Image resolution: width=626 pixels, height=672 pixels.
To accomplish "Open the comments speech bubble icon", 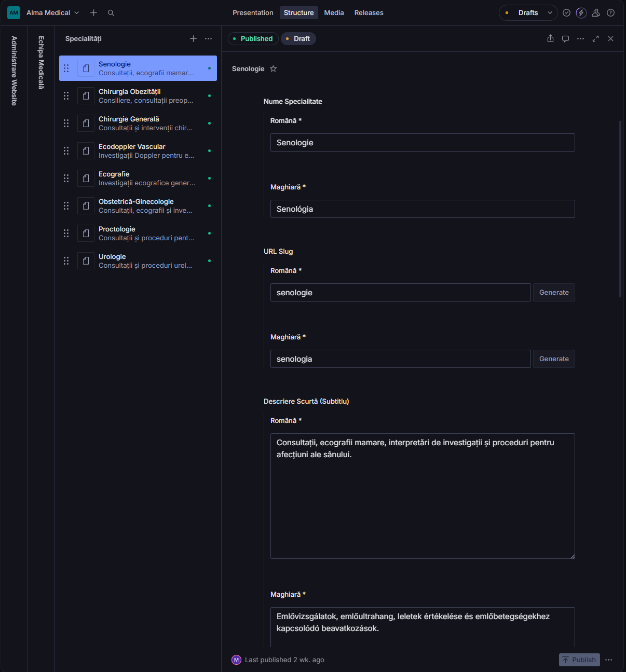I will pos(565,38).
